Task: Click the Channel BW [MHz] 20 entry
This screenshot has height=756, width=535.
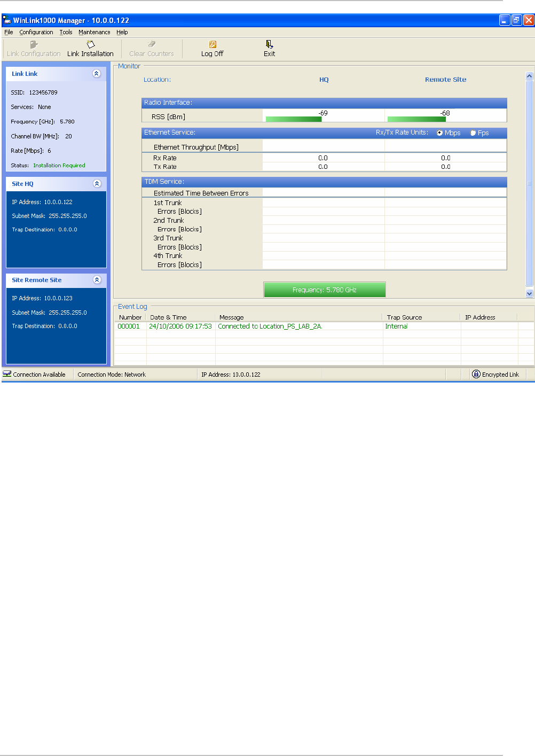Action: (x=42, y=136)
